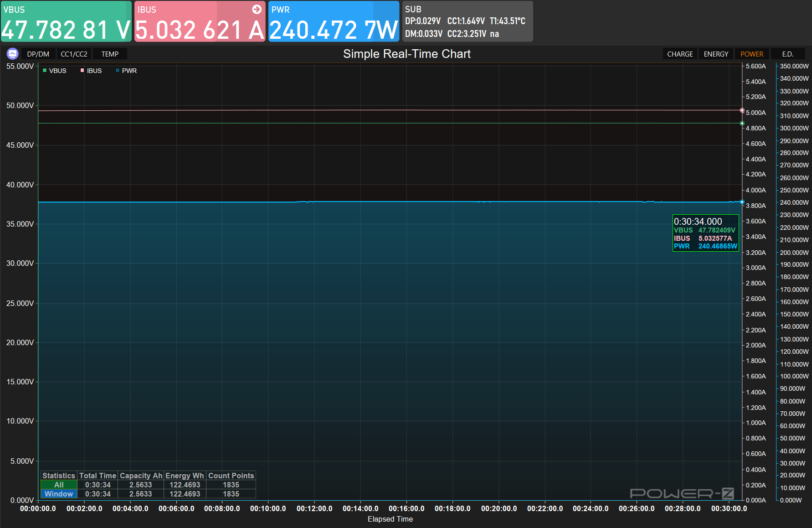
Task: Click the DM:0.033V reading
Action: [424, 34]
